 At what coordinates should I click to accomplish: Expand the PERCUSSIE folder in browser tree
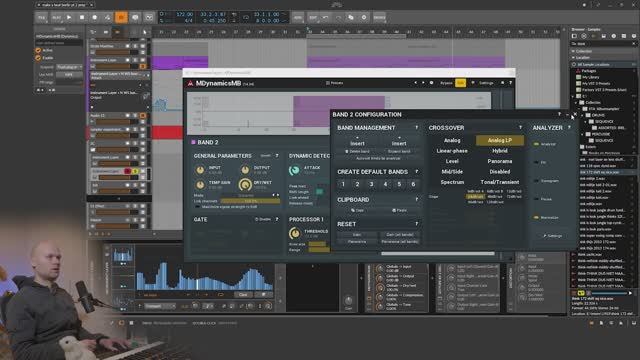click(583, 134)
